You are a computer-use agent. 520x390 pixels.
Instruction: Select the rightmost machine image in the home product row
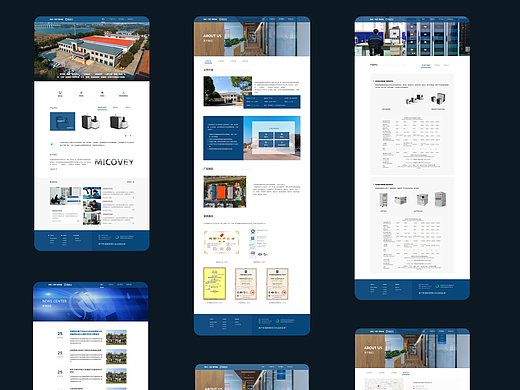point(119,122)
